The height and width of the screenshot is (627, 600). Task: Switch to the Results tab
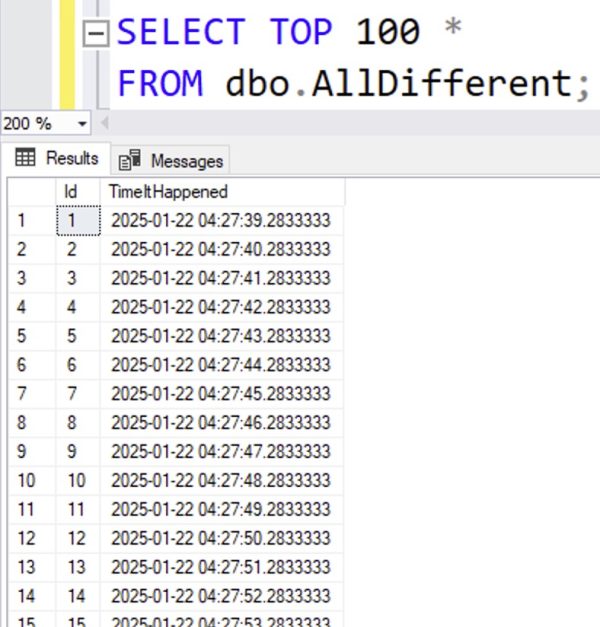coord(58,159)
